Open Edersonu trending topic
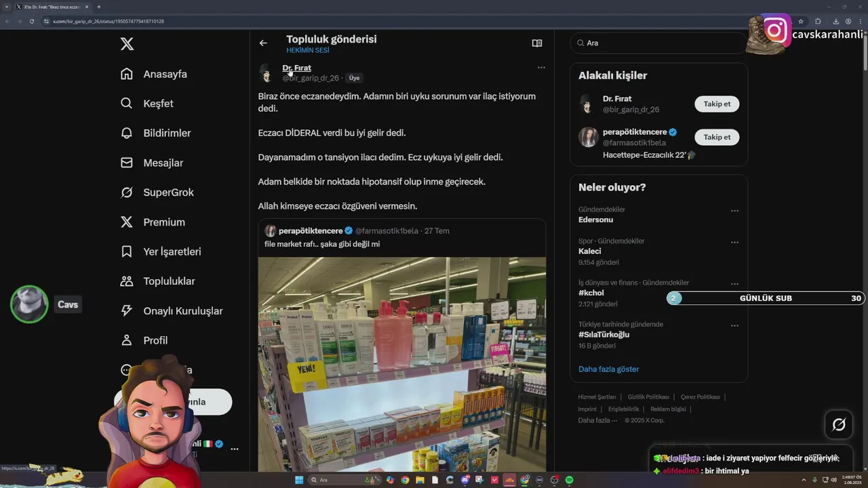 pos(596,220)
